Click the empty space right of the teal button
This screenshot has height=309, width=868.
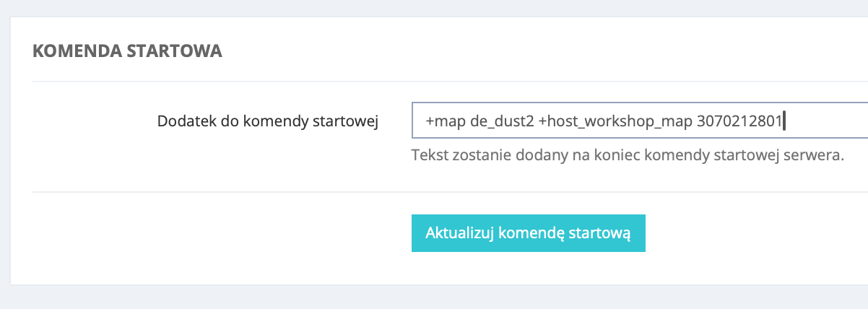coord(751,233)
